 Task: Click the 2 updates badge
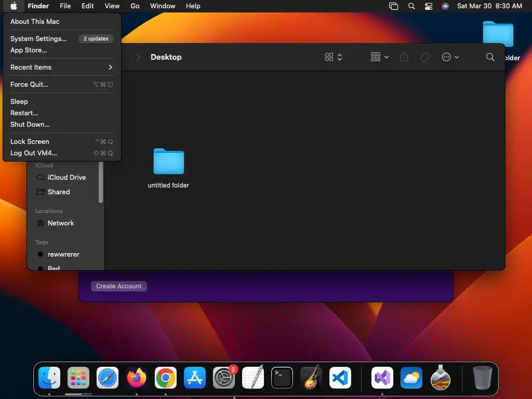(96, 38)
